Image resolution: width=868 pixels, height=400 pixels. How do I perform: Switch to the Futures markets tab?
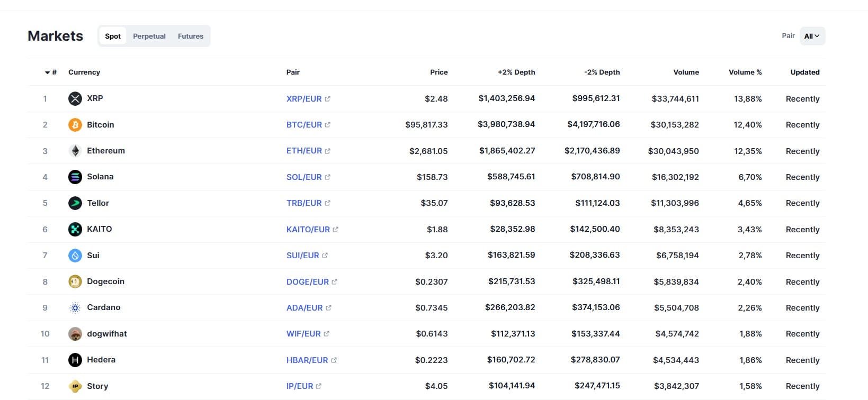coord(191,36)
